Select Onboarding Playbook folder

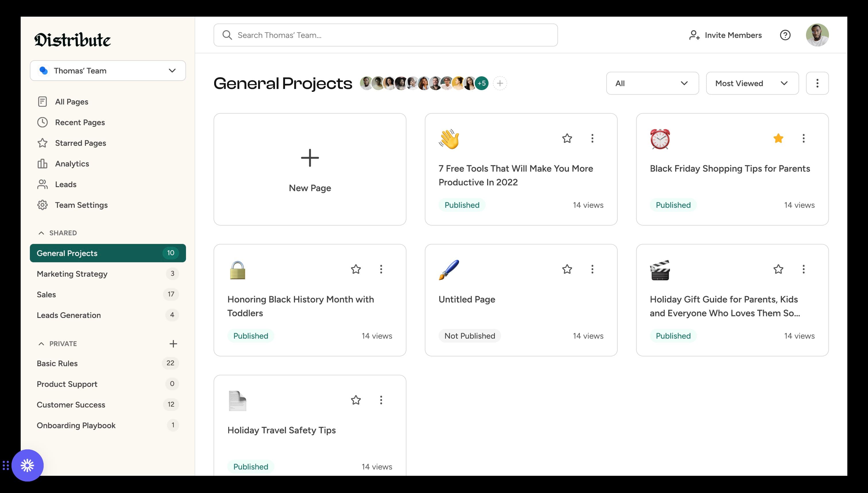click(x=108, y=425)
